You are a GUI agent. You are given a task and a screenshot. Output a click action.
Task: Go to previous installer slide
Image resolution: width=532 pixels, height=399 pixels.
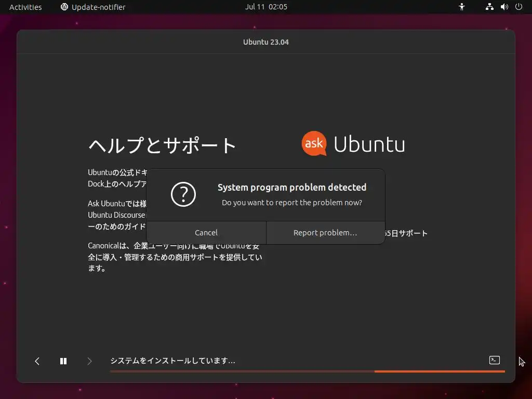coord(37,361)
